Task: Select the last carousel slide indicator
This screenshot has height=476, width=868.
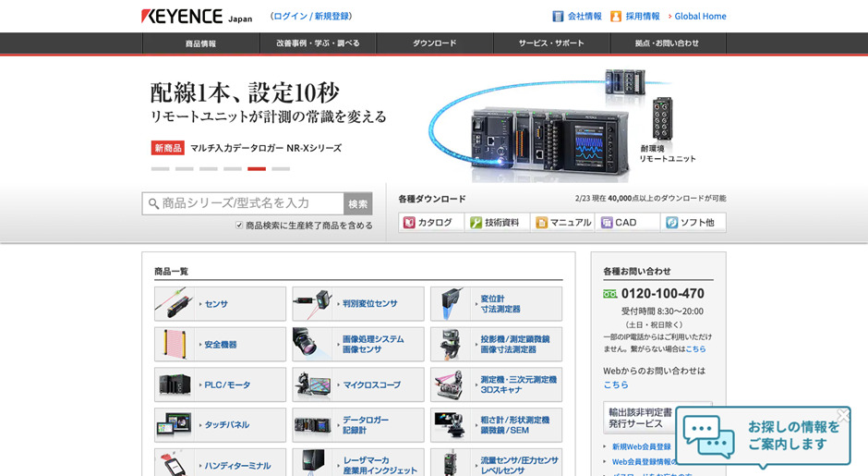Action: click(x=281, y=168)
